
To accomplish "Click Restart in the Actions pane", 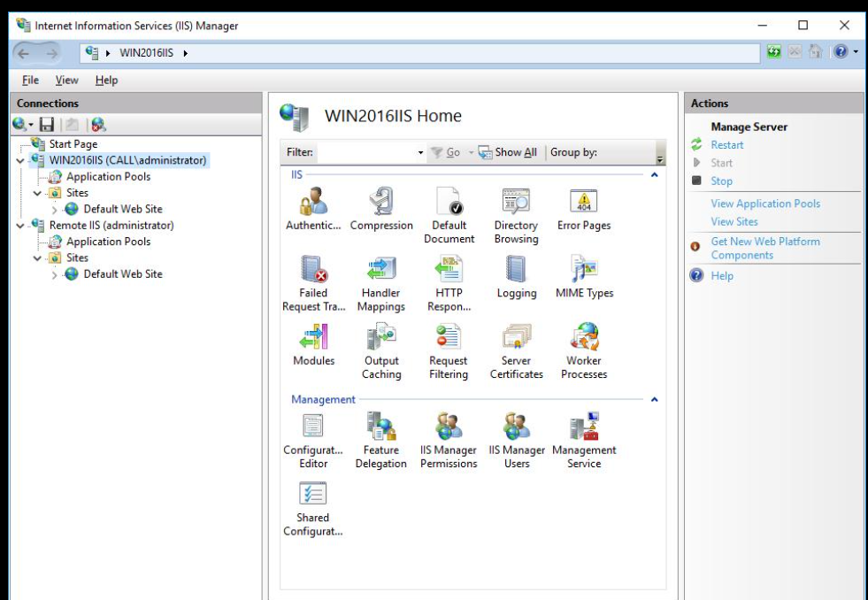I will click(x=726, y=145).
